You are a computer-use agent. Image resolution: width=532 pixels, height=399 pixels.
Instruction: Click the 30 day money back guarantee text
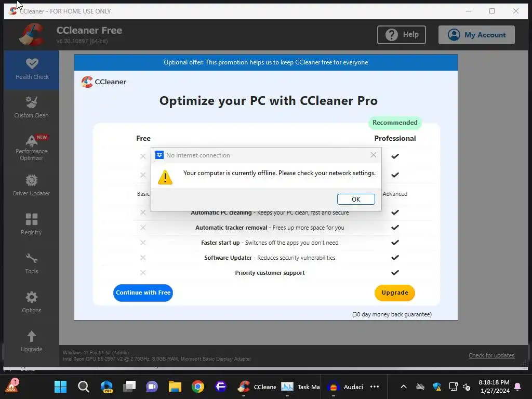click(x=392, y=314)
